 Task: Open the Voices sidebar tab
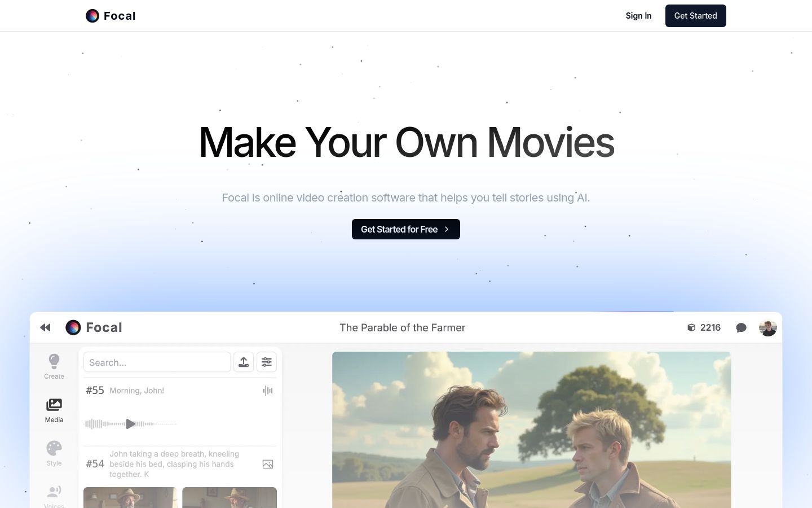click(54, 496)
